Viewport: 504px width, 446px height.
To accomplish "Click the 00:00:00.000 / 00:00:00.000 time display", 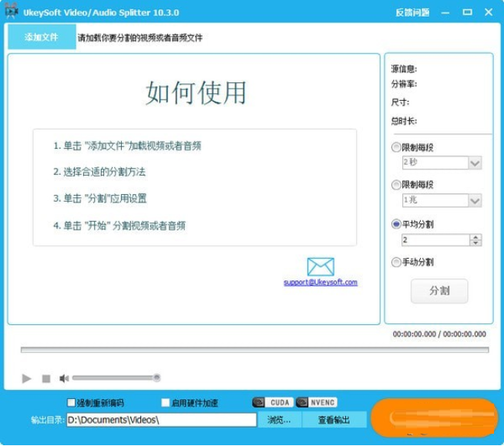I will click(x=439, y=334).
